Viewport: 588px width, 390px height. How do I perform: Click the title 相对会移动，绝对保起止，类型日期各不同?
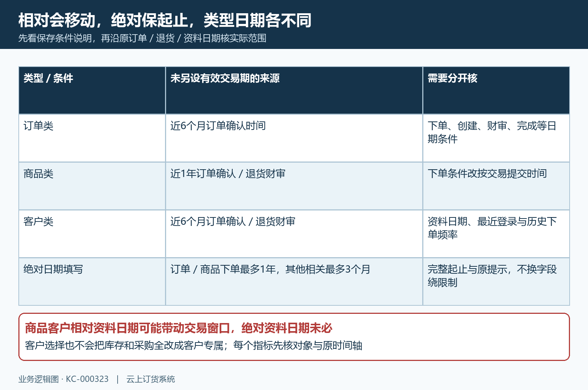(x=165, y=20)
